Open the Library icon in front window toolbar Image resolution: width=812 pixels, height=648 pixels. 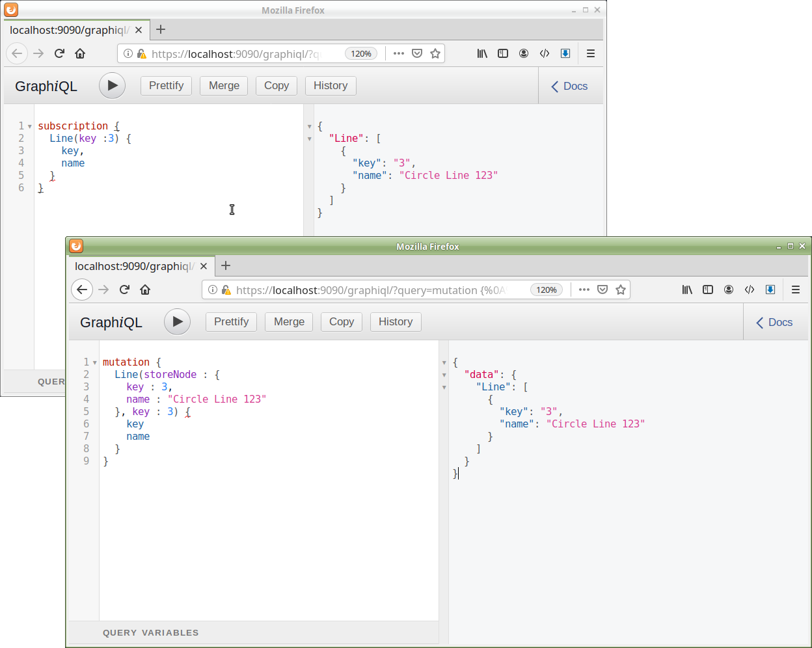pyautogui.click(x=687, y=290)
